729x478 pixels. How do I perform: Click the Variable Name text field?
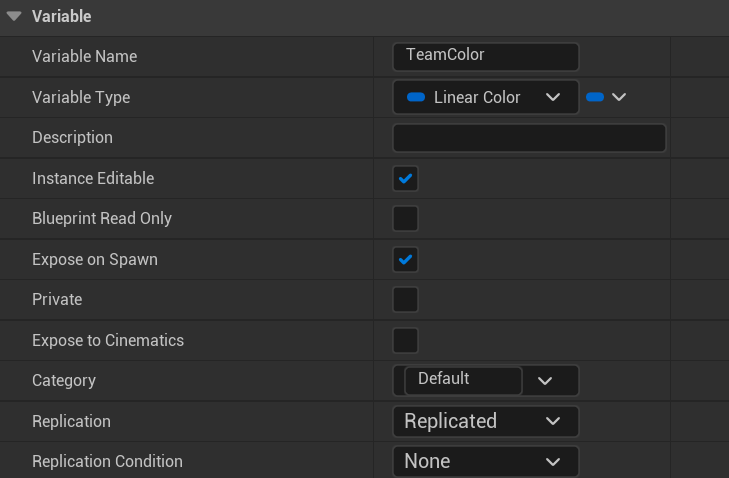coord(486,57)
